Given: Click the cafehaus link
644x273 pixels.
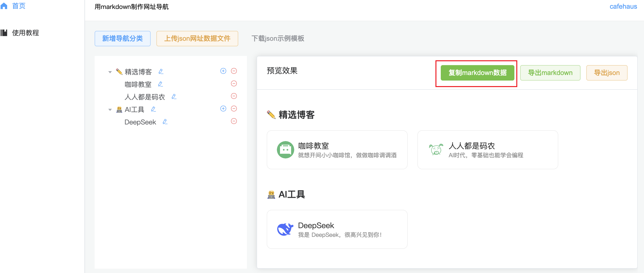Looking at the screenshot, I should [x=623, y=7].
